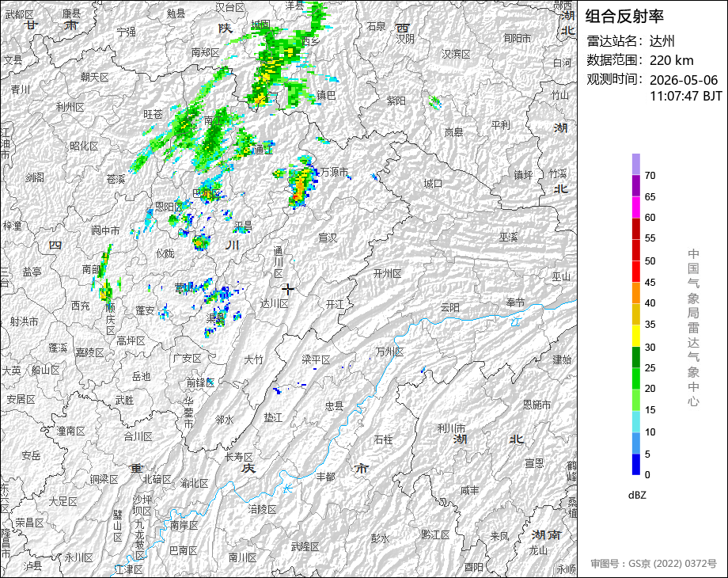
Task: Click the 万州区 map label
Action: [389, 352]
